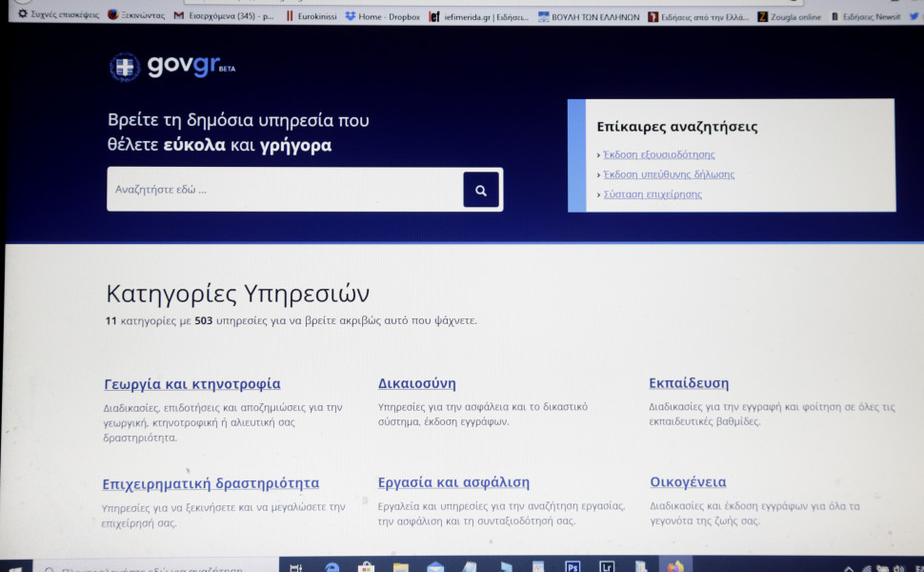Open the Eurokinissi bookmark

tap(311, 16)
